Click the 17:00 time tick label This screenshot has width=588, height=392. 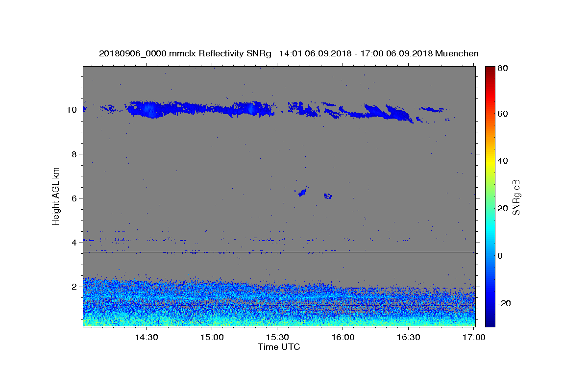(474, 338)
